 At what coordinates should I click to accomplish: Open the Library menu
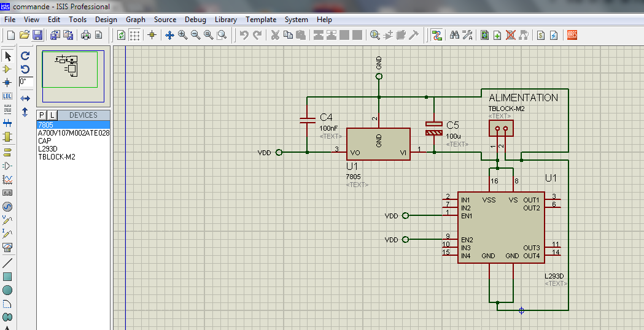(x=225, y=20)
